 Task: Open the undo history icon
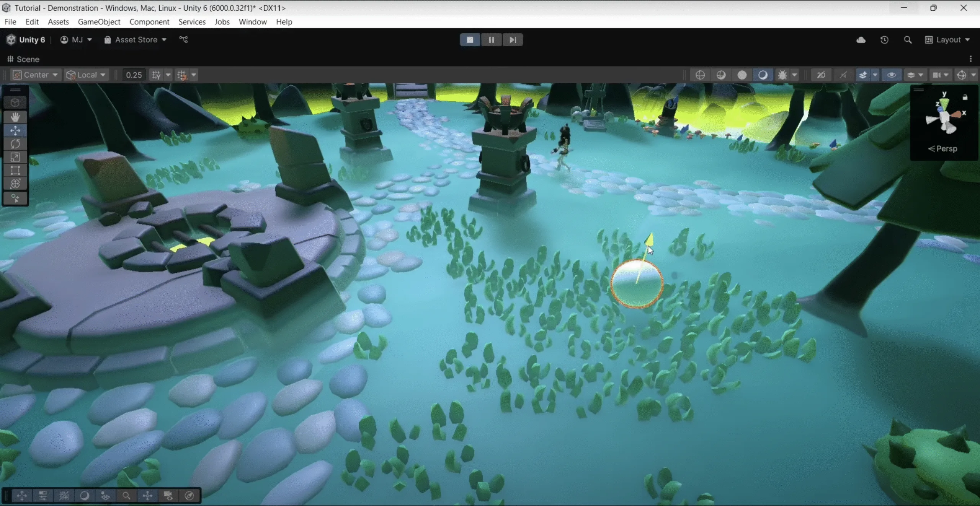click(884, 40)
